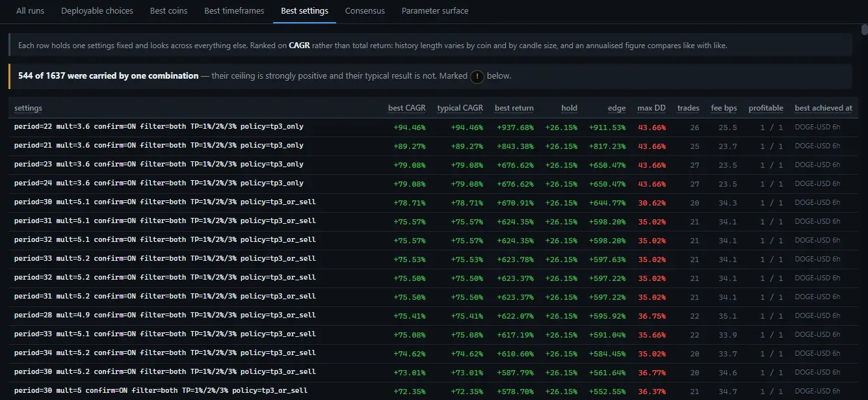The height and width of the screenshot is (400, 868).
Task: Click the period=23 mult=3.6 settings row
Action: [433, 165]
